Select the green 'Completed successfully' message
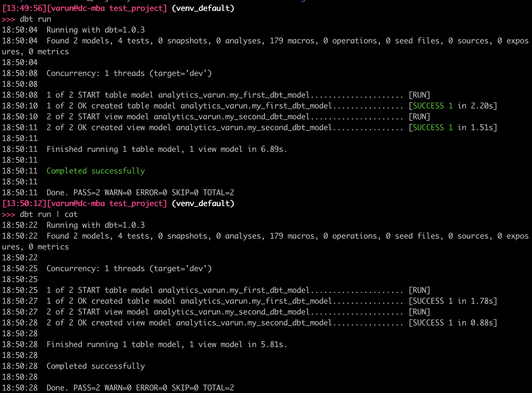 (95, 171)
